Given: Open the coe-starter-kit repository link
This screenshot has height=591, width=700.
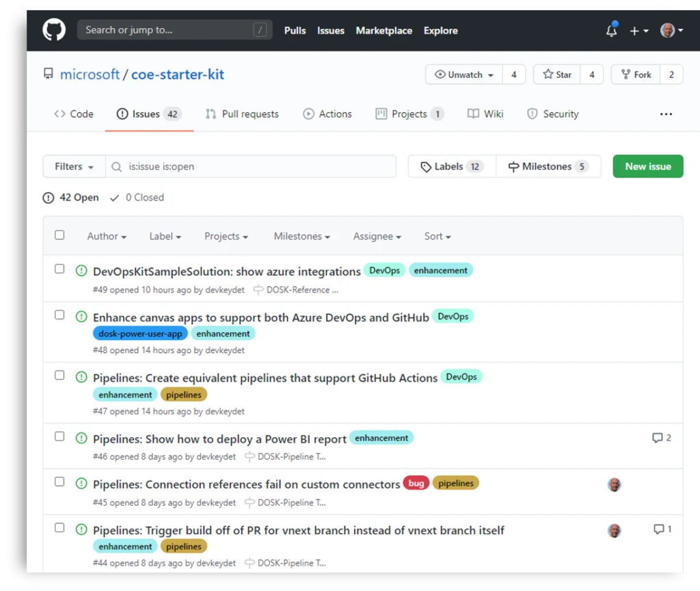Looking at the screenshot, I should [177, 74].
